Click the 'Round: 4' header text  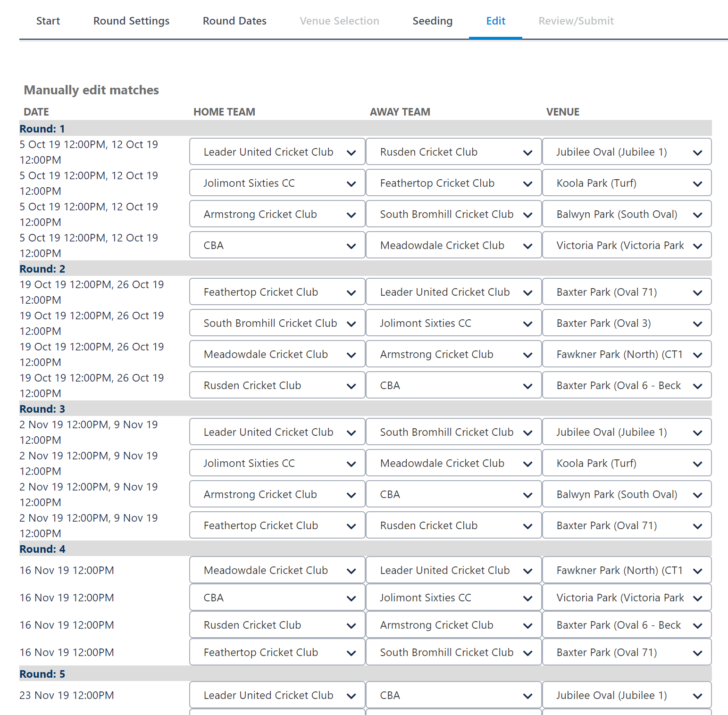pyautogui.click(x=42, y=549)
